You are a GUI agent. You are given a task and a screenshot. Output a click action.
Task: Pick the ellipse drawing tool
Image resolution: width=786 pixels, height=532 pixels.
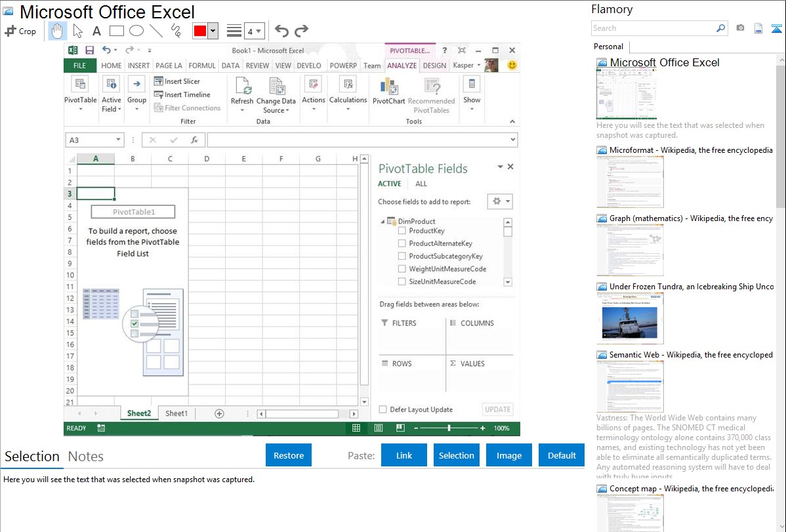pos(136,31)
